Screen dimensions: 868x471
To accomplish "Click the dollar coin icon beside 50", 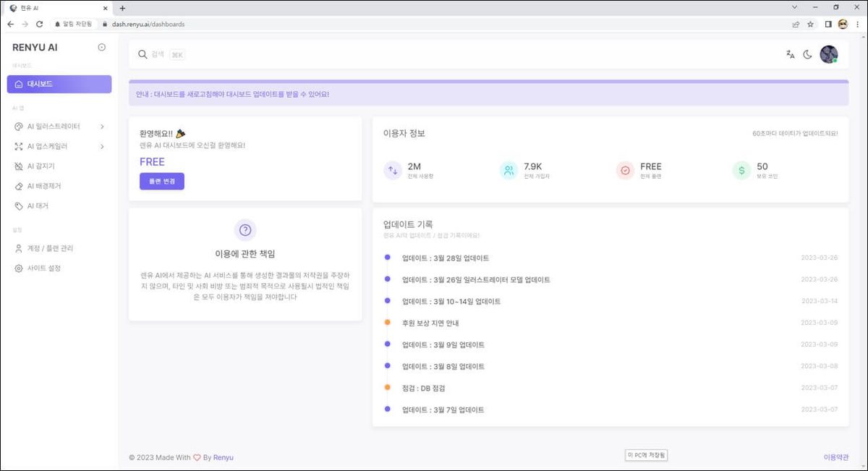I will (741, 171).
